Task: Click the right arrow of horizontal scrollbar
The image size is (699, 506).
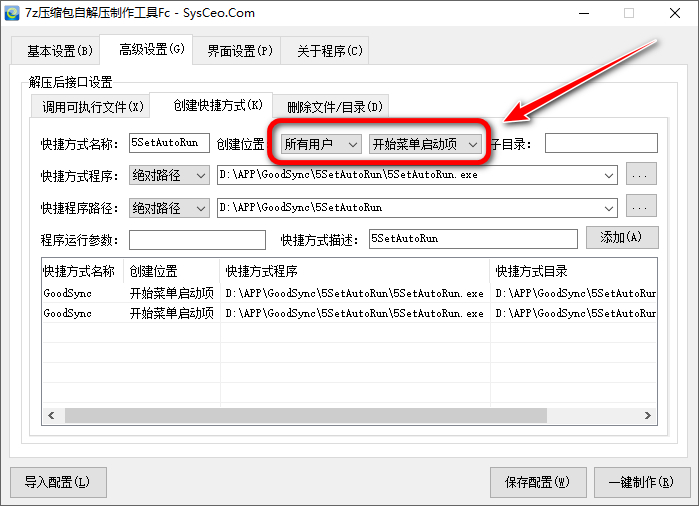Action: point(647,415)
